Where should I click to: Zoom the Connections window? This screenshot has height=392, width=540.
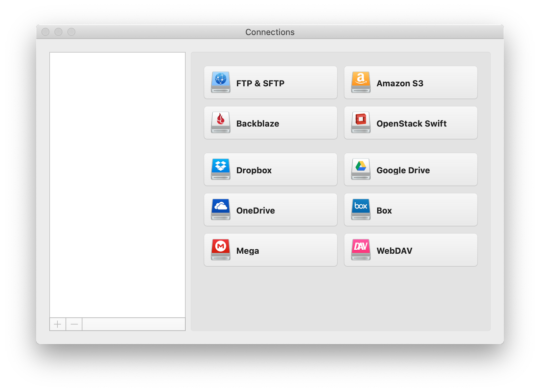71,32
